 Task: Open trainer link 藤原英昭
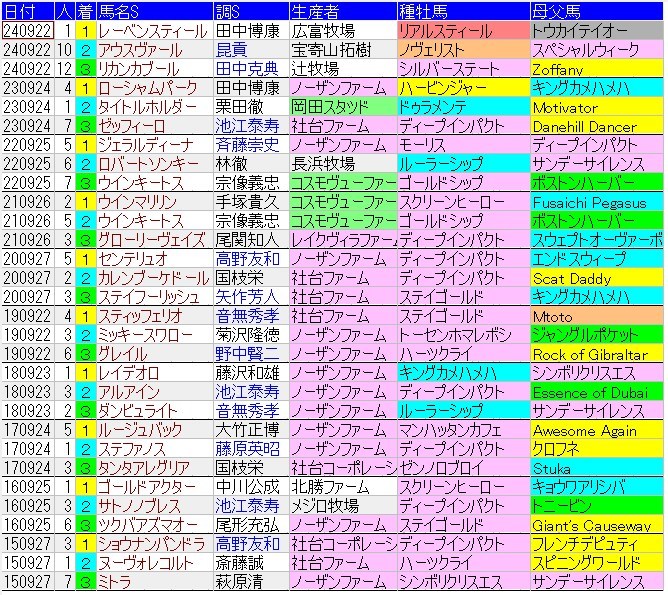[247, 449]
